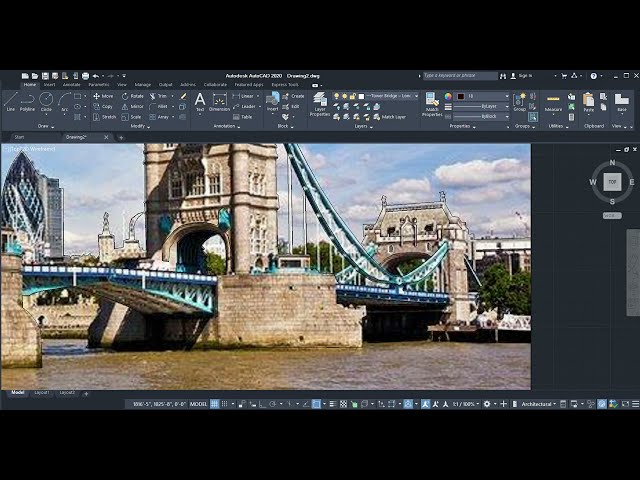The height and width of the screenshot is (480, 640).
Task: Expand the Draw panel
Action: 46,127
